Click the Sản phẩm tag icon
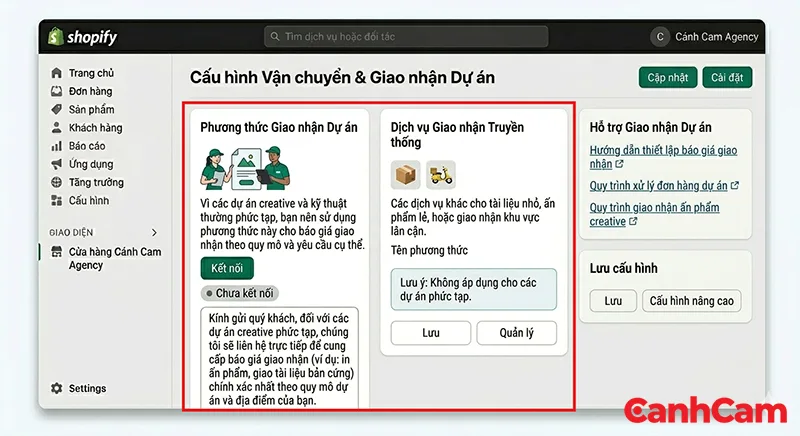 coord(57,109)
